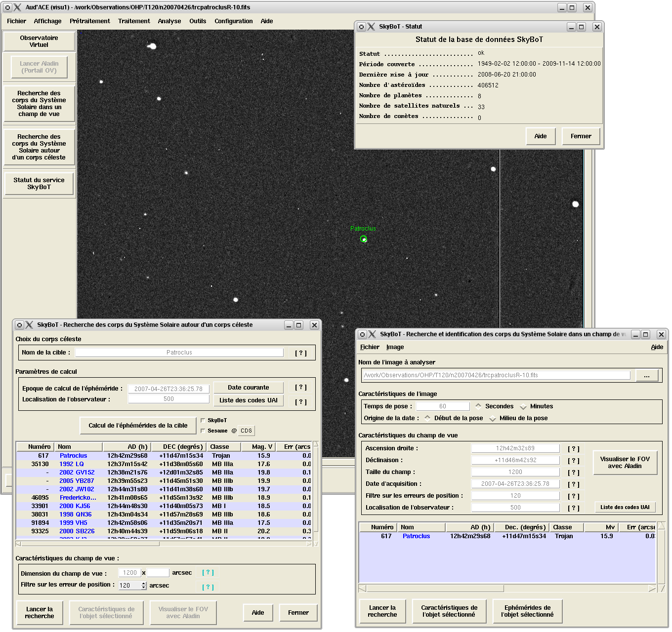672x632 pixels.
Task: Click horizontal scrollbar under the asteroid results list
Action: (90, 544)
